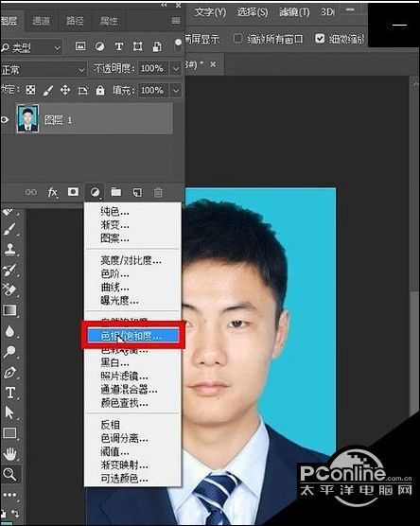Select the Pen tool
Image resolution: width=420 pixels, height=526 pixels.
coord(9,373)
